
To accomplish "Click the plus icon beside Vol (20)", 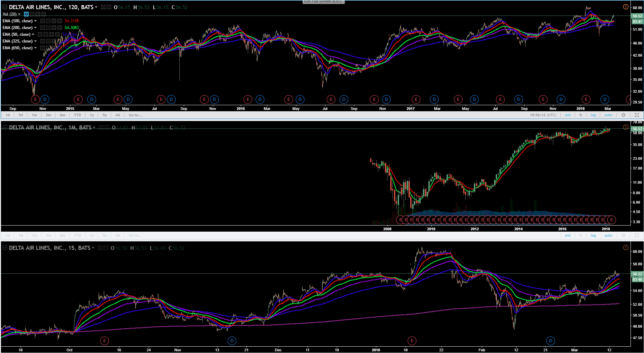I will [38, 14].
